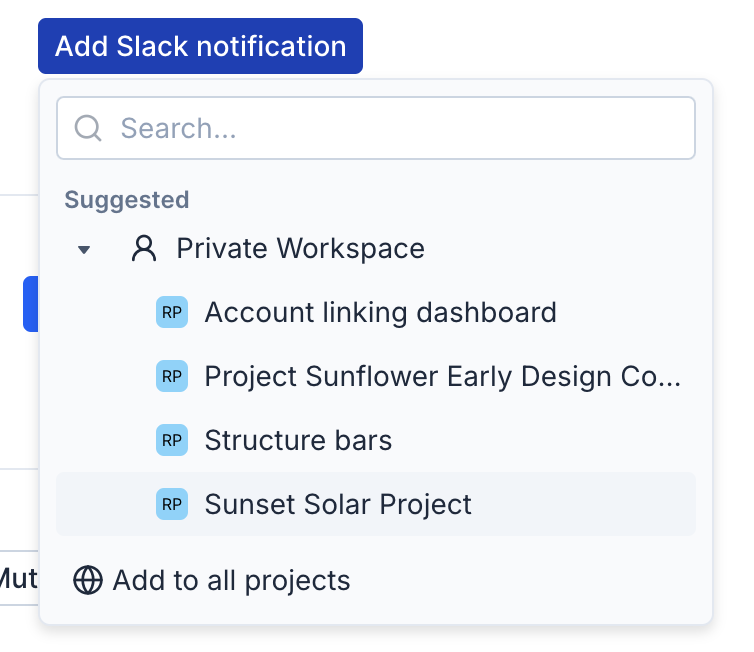Image resolution: width=754 pixels, height=652 pixels.
Task: Click the blue button behind the dropdown's left edge
Action: click(x=30, y=304)
